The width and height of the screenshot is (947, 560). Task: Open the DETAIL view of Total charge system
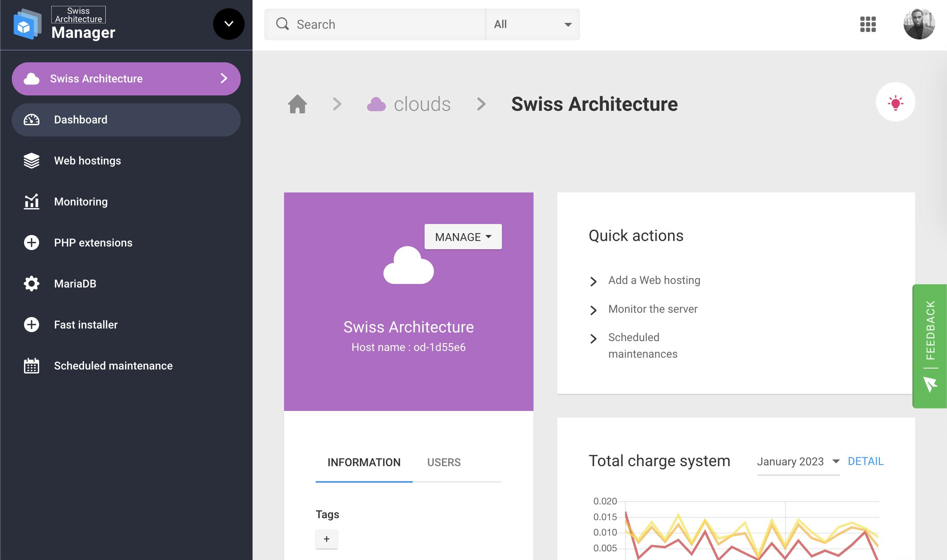click(866, 461)
